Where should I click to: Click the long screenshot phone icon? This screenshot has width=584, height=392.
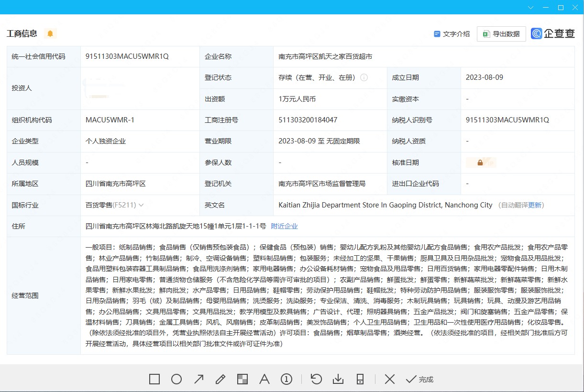[x=360, y=379]
